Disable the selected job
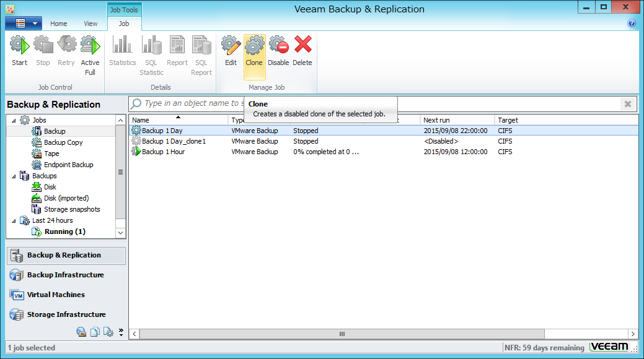The height and width of the screenshot is (359, 644). pos(278,51)
